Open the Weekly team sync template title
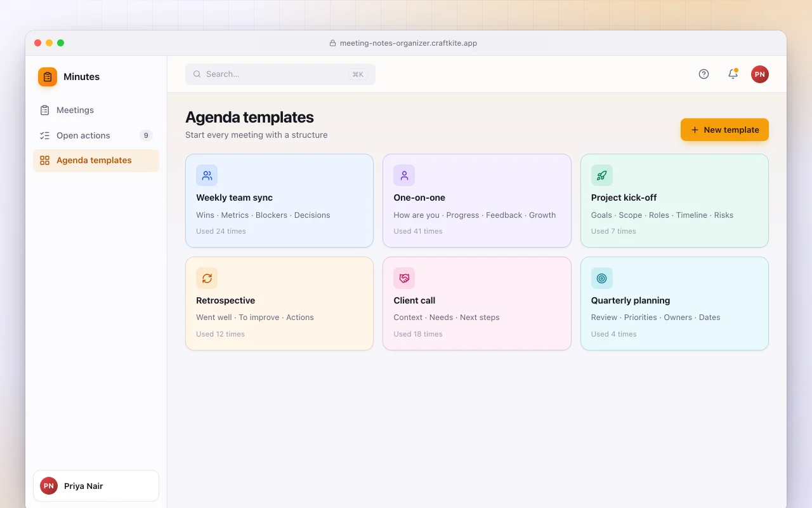The height and width of the screenshot is (508, 812). point(234,197)
